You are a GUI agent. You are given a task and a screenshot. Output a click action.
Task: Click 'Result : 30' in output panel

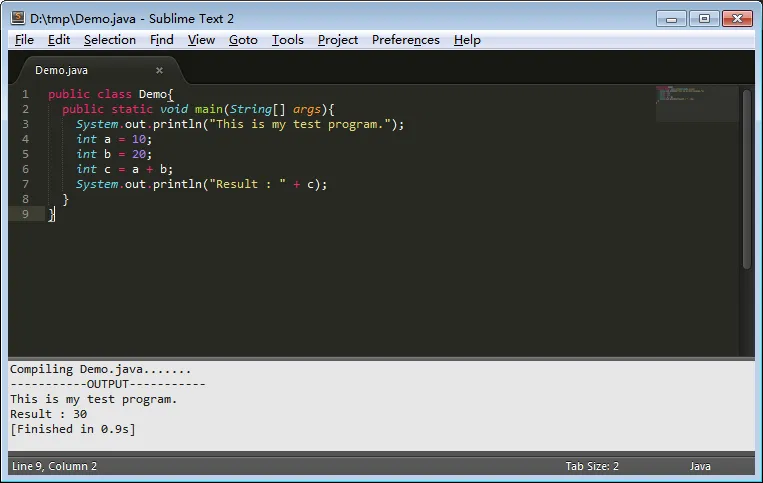[x=49, y=414]
